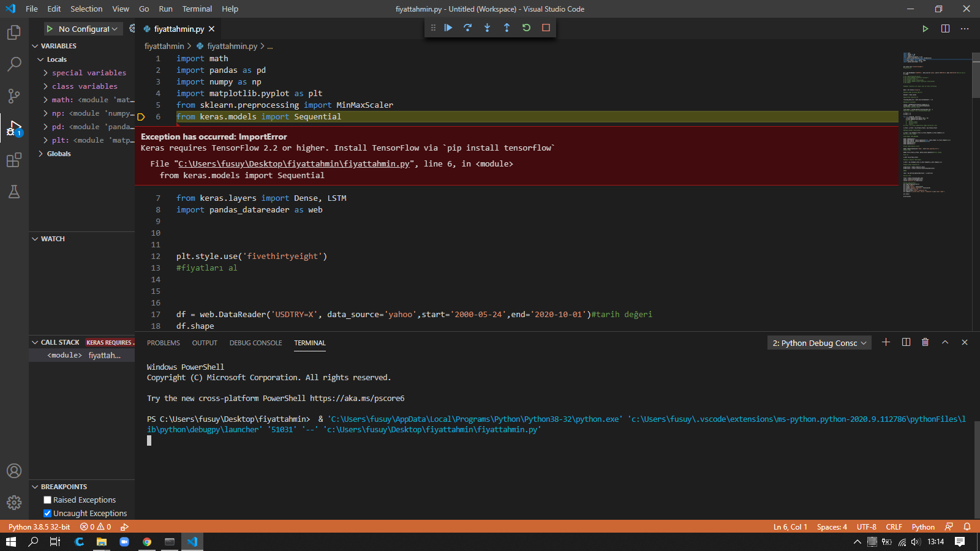Open the Extensions view

14,160
